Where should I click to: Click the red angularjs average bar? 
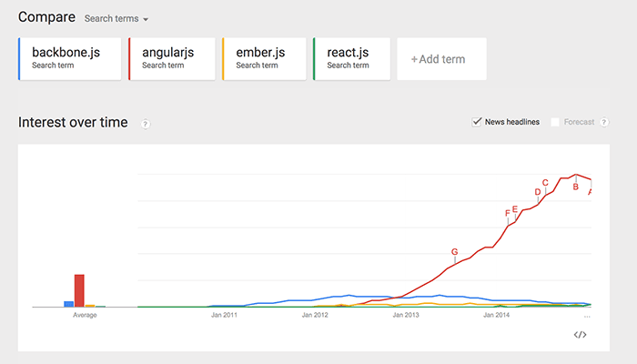pyautogui.click(x=79, y=290)
